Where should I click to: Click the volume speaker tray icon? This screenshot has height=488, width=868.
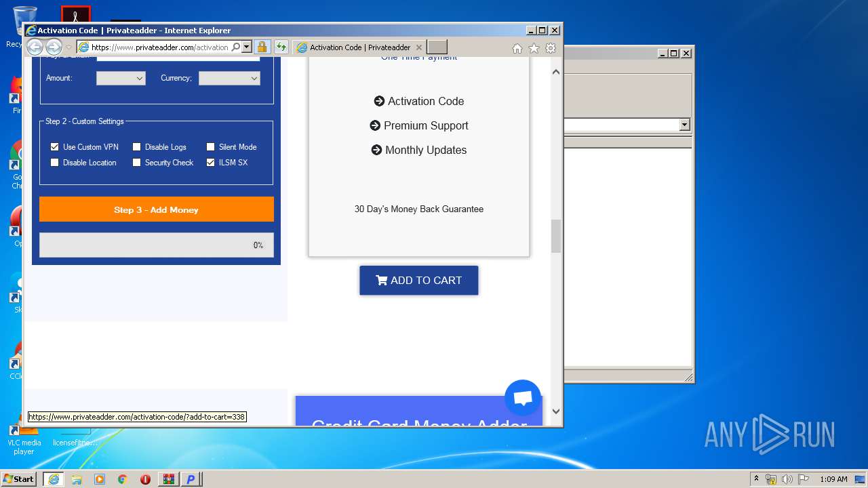pos(787,479)
